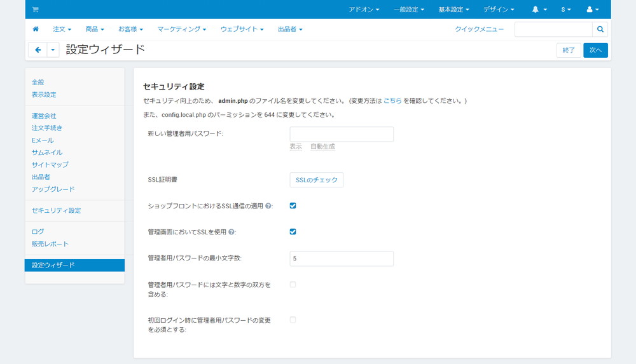Click the SSLのチェック button
Image resolution: width=636 pixels, height=364 pixels.
316,180
